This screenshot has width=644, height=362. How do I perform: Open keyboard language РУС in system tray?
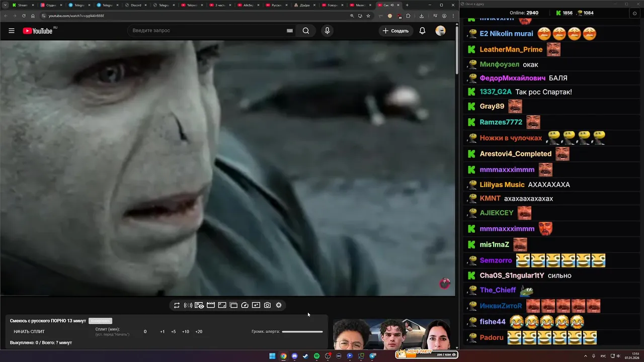coord(603,356)
